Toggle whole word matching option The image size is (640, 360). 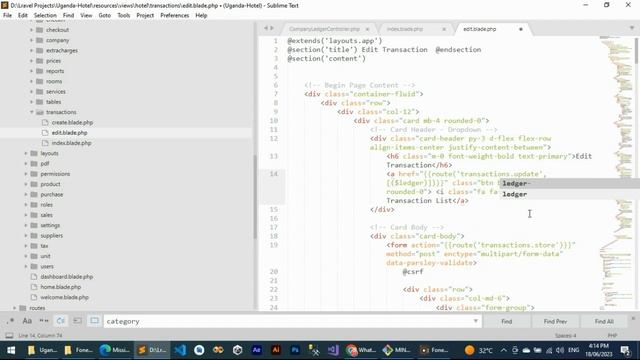click(44, 321)
